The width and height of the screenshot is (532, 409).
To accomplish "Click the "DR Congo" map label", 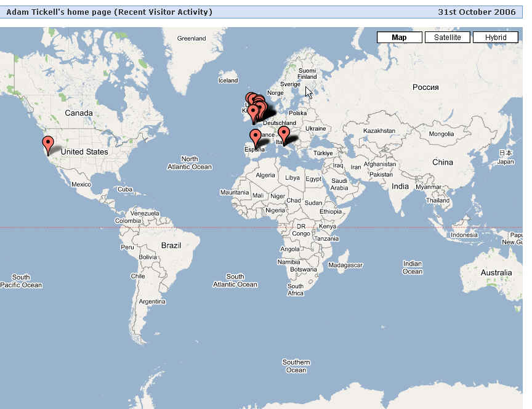I will point(301,230).
